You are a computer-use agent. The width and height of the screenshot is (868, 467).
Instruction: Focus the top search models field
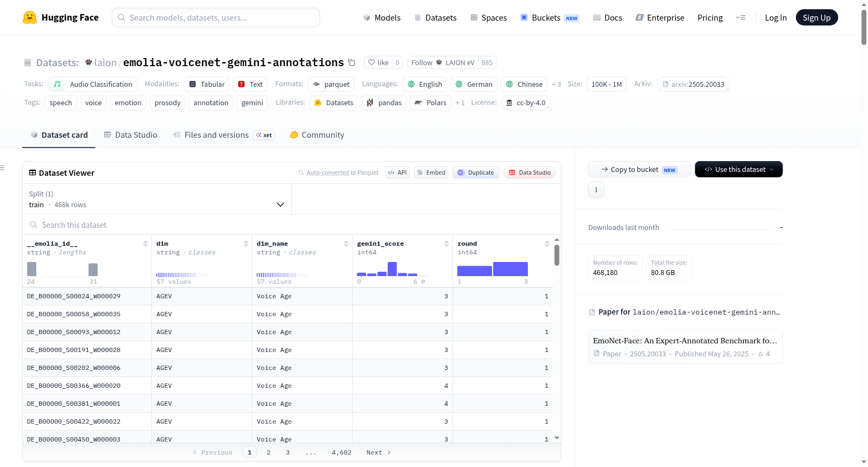216,17
